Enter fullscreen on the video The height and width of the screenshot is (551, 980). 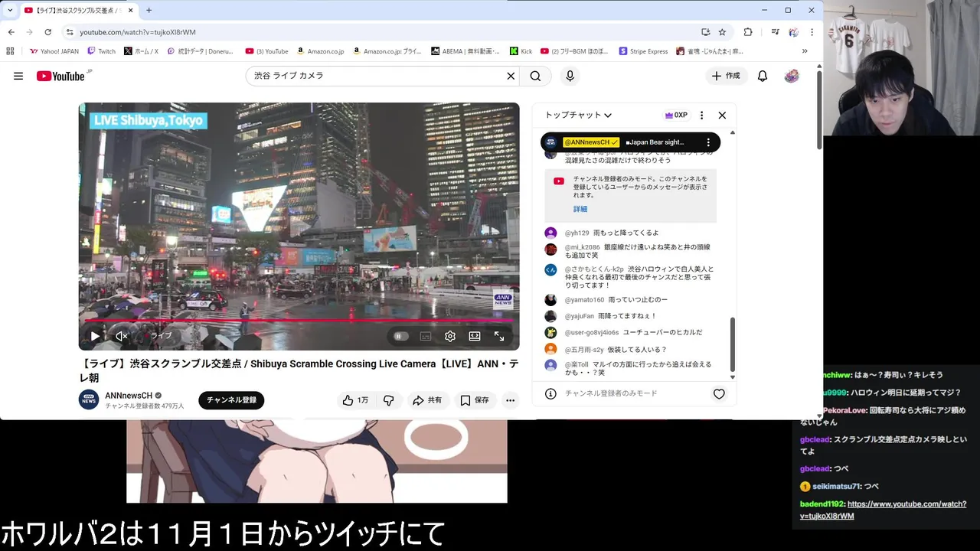pyautogui.click(x=499, y=336)
